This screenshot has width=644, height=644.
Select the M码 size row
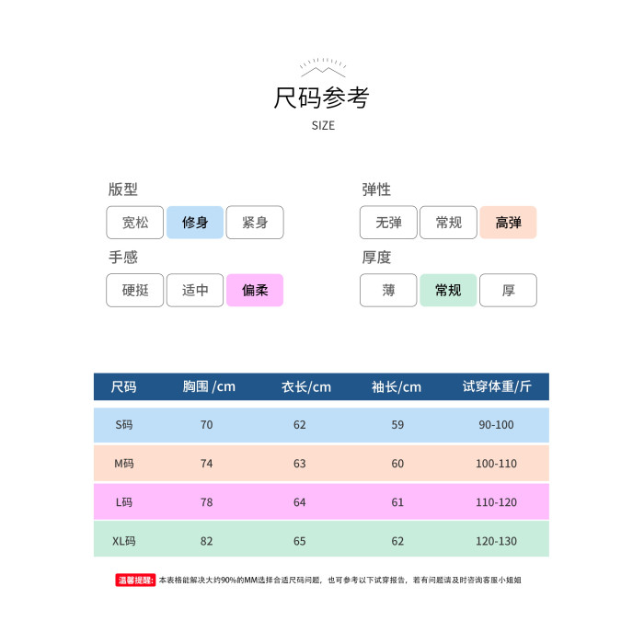(123, 464)
